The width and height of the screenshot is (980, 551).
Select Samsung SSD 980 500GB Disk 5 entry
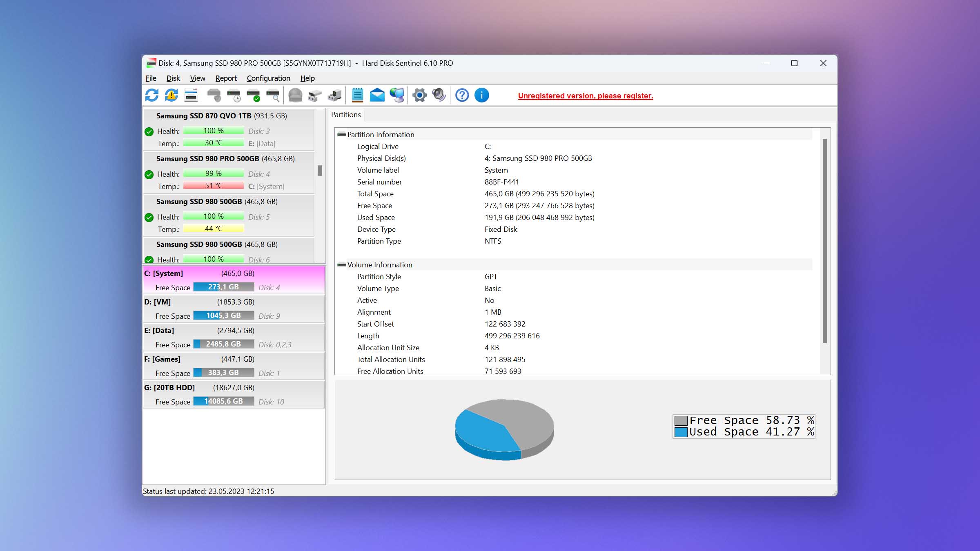click(229, 215)
